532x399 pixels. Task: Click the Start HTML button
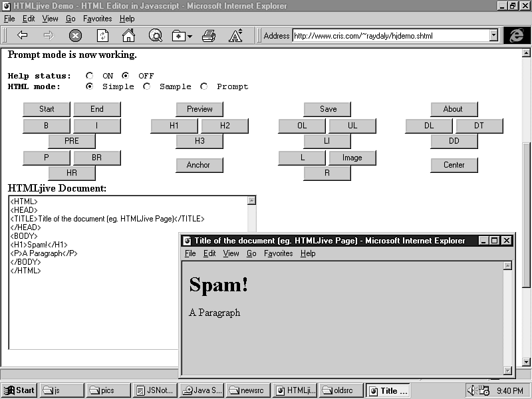pos(47,109)
